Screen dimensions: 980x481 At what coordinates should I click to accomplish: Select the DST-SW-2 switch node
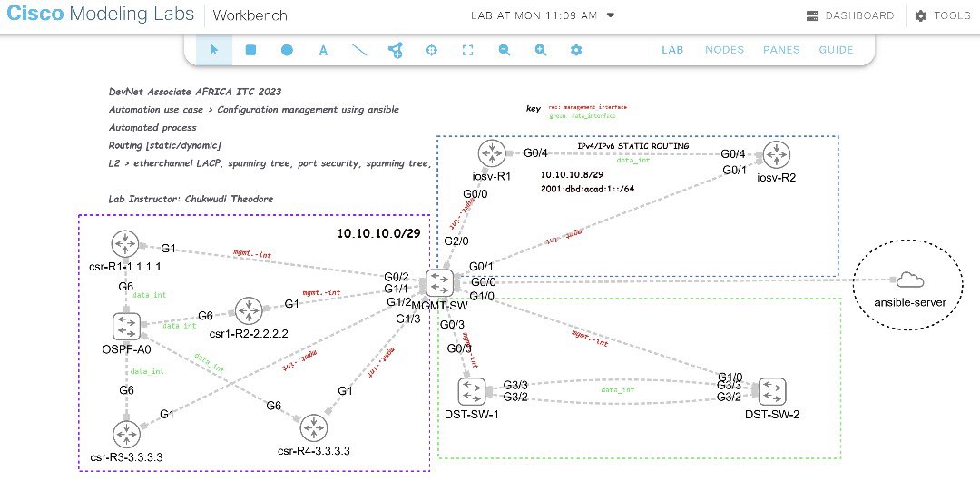tap(772, 391)
